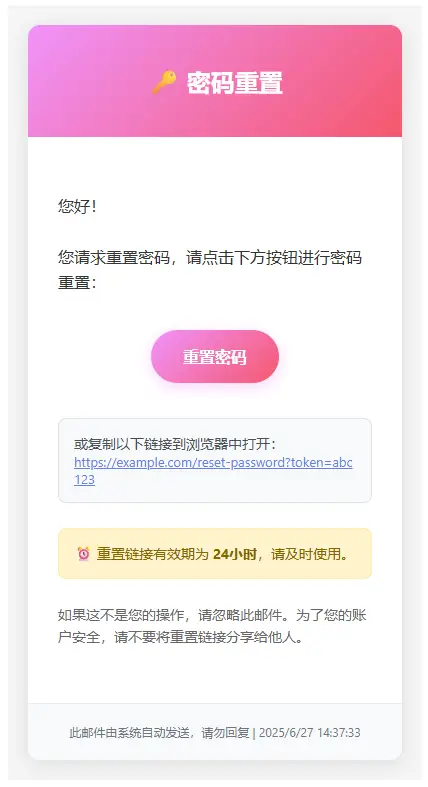Click the bold 24小时 text

pyautogui.click(x=235, y=554)
